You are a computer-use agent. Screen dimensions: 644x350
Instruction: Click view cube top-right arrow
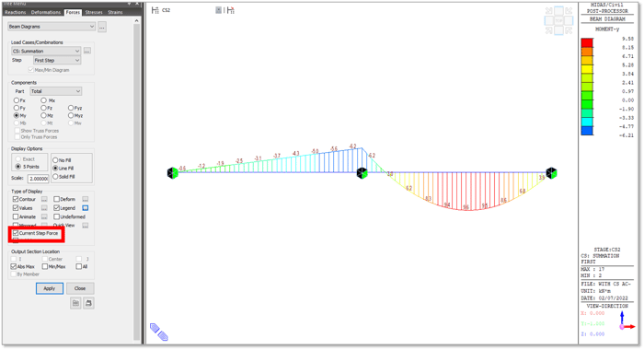569,11
